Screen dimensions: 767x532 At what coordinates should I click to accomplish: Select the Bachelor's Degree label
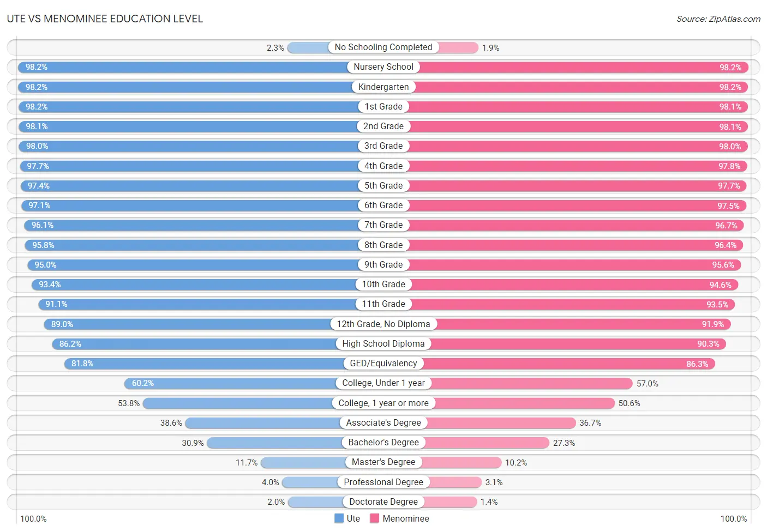pyautogui.click(x=383, y=443)
